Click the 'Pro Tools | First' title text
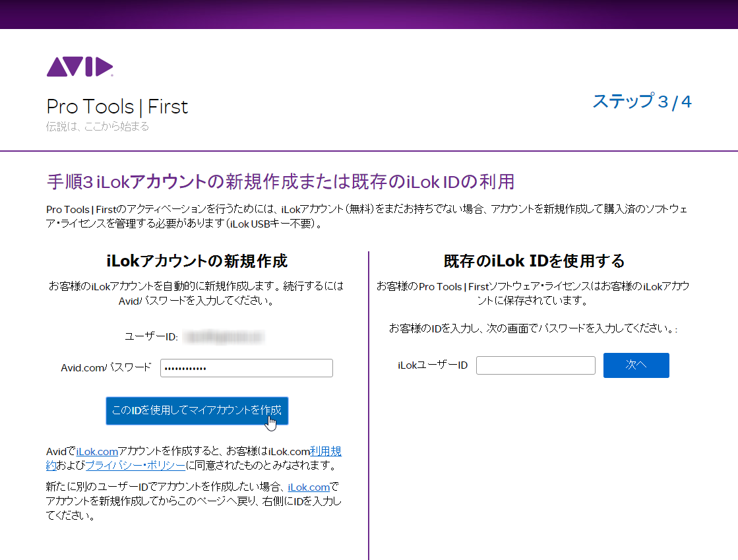The width and height of the screenshot is (738, 560). point(117,107)
